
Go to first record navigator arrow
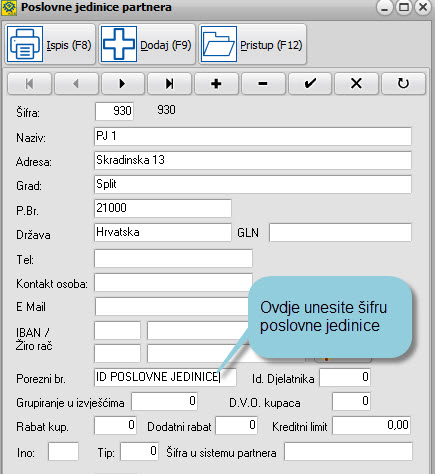click(x=29, y=84)
